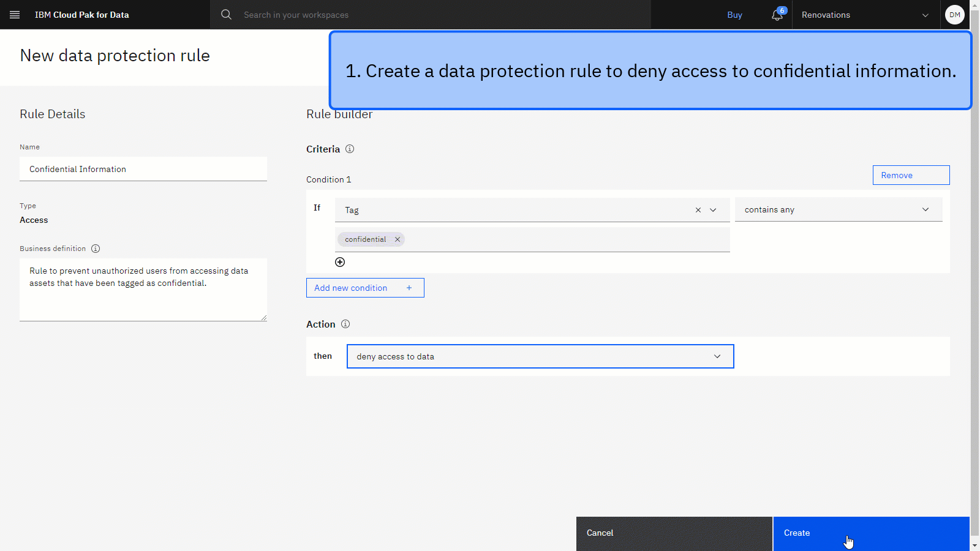Click the search magnifier icon
The image size is (980, 551).
tap(226, 14)
